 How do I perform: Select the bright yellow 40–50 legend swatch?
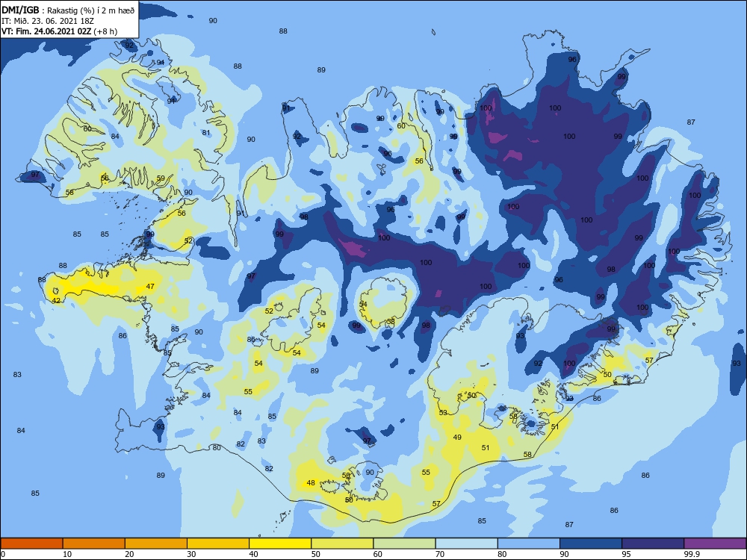(280, 544)
